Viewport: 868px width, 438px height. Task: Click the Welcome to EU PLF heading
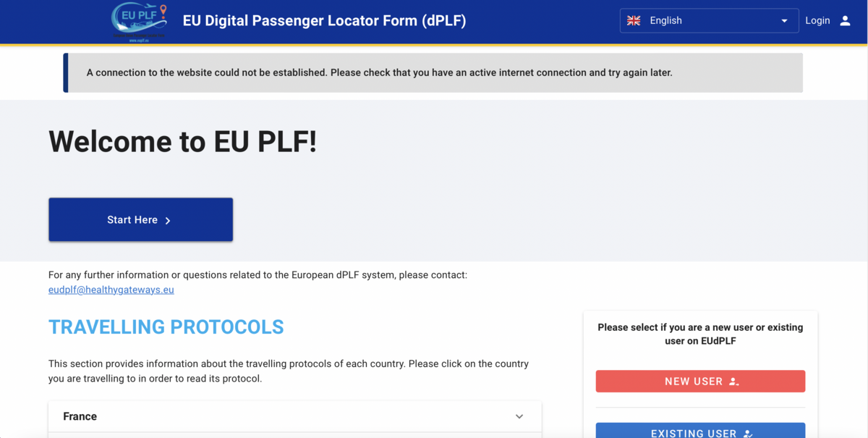pyautogui.click(x=182, y=141)
